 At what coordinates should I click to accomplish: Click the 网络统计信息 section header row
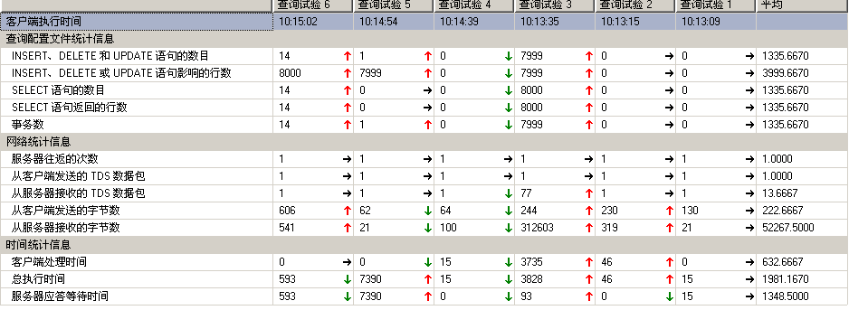tap(424, 142)
